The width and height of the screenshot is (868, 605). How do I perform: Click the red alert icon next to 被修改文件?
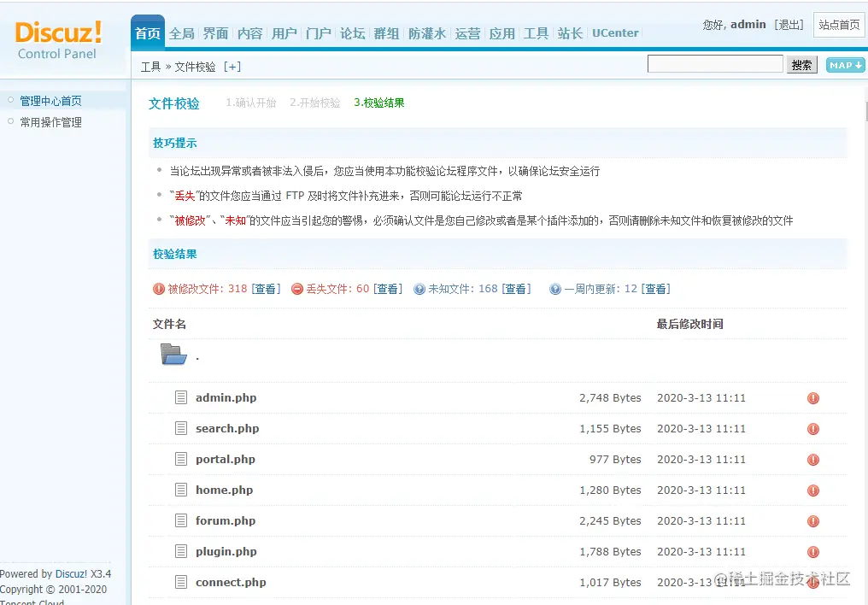pyautogui.click(x=159, y=289)
